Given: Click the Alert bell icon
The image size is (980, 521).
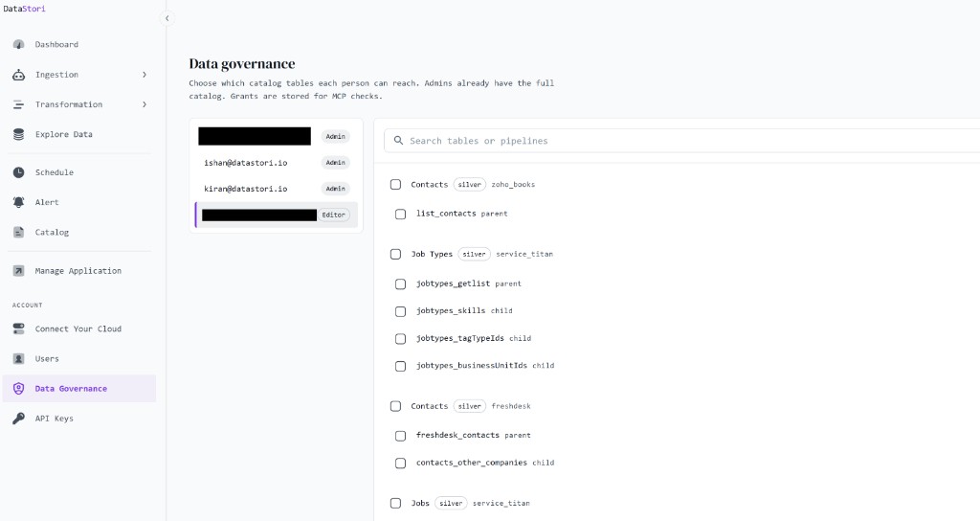Looking at the screenshot, I should (x=19, y=202).
